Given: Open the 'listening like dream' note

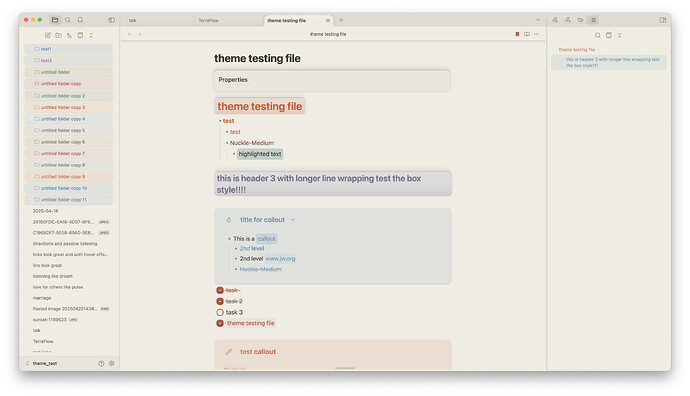Looking at the screenshot, I should pyautogui.click(x=53, y=276).
